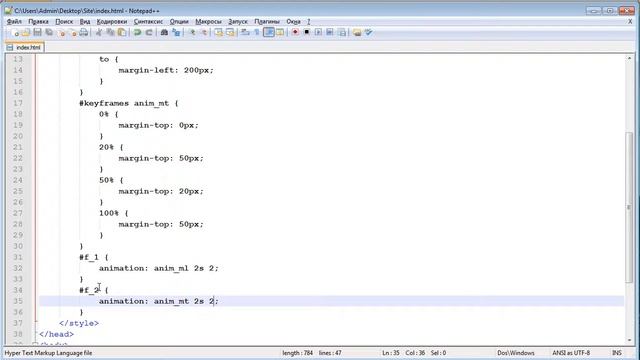
Task: Open the Запуск menu
Action: pyautogui.click(x=238, y=22)
